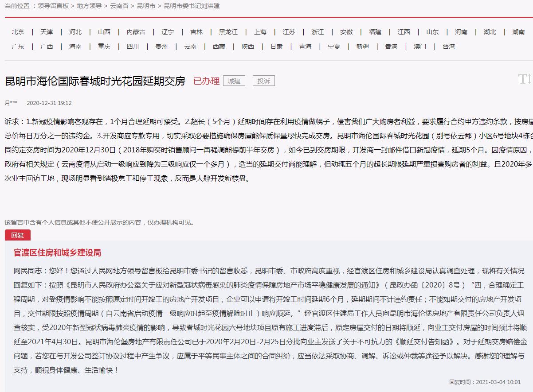Screen dimensions: 533x392
Task: Click the 投诉 type tag
Action: [264, 81]
